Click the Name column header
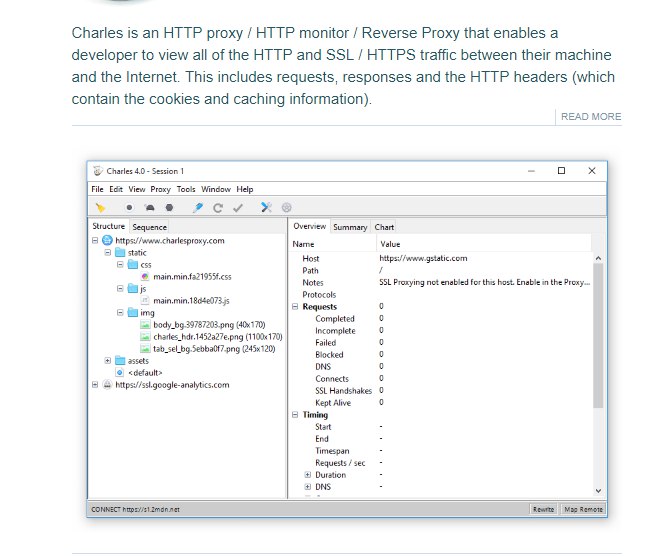 [x=332, y=244]
